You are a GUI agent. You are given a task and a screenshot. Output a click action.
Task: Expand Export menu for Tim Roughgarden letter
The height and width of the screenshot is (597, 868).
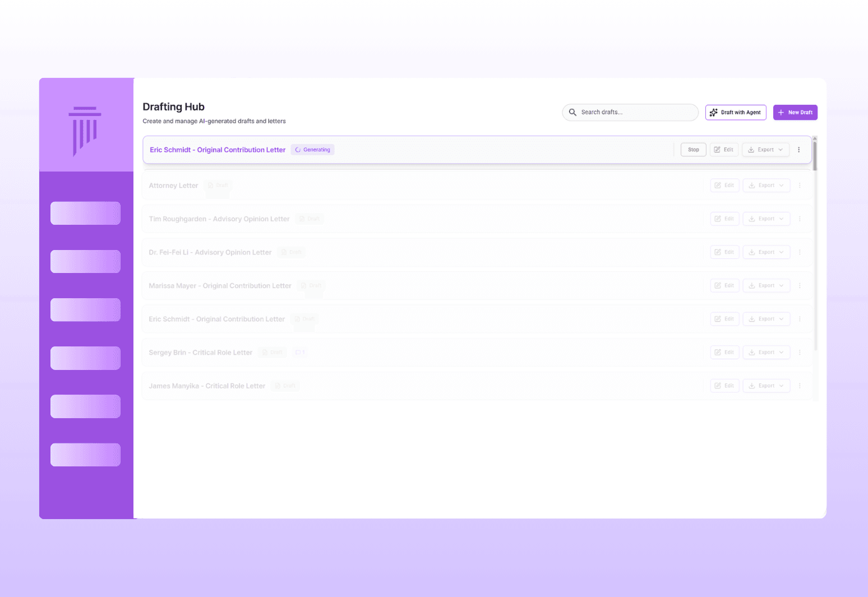(767, 219)
